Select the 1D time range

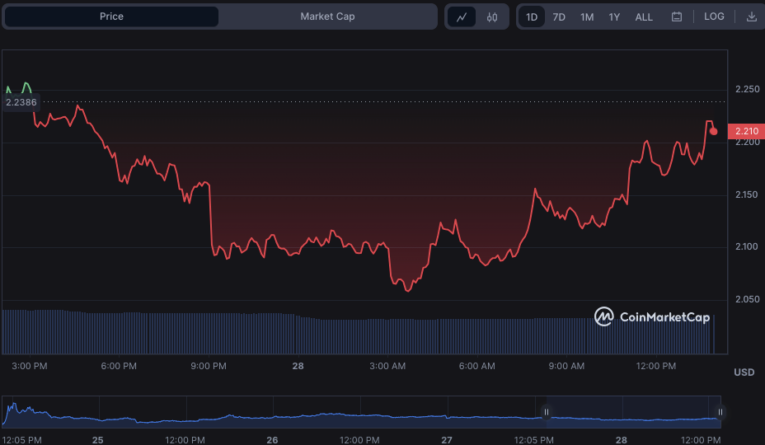(532, 17)
